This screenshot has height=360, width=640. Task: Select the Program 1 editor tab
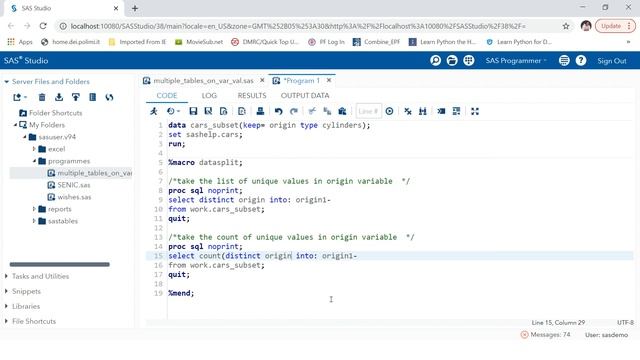(x=302, y=81)
